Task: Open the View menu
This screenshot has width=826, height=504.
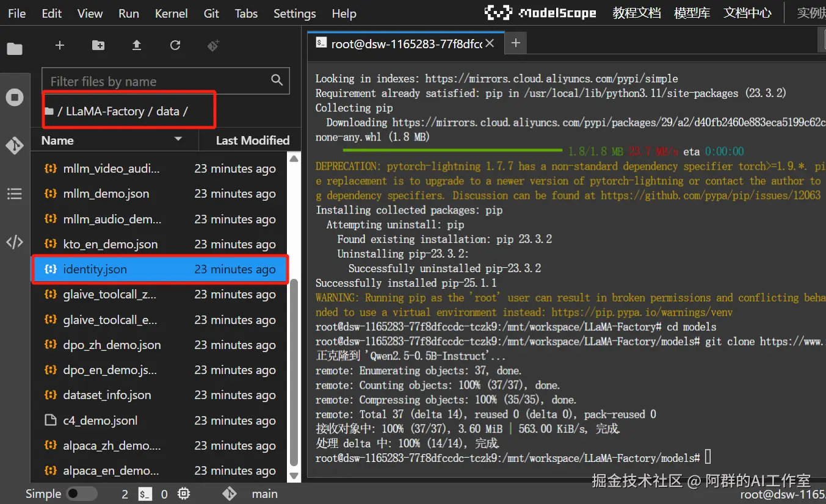Action: (x=90, y=13)
